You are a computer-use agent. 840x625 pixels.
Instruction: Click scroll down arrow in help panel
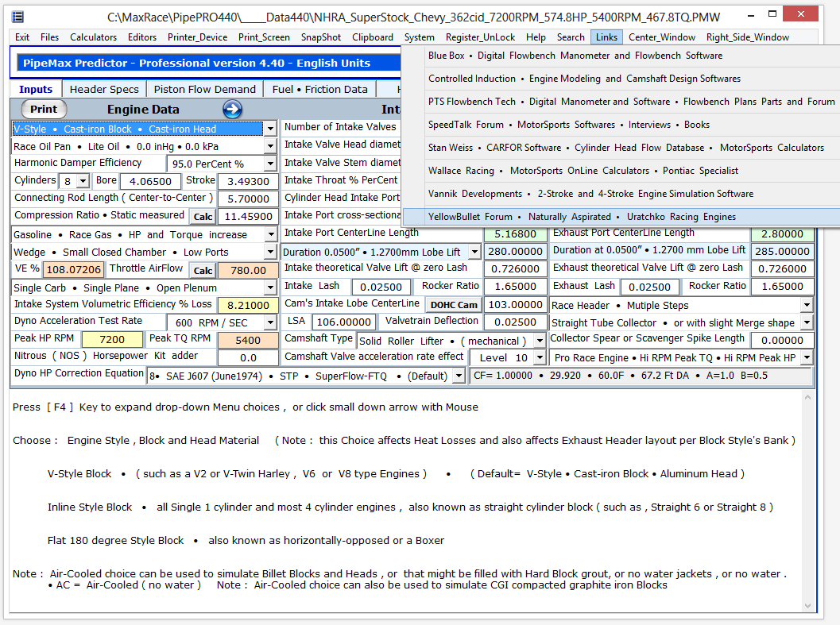pyautogui.click(x=808, y=606)
